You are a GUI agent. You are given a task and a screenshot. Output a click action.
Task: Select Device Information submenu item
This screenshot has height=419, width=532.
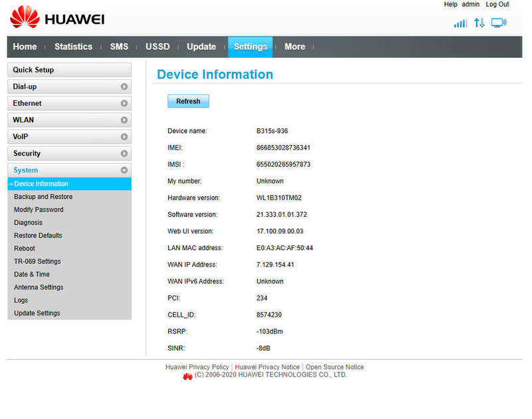(69, 184)
